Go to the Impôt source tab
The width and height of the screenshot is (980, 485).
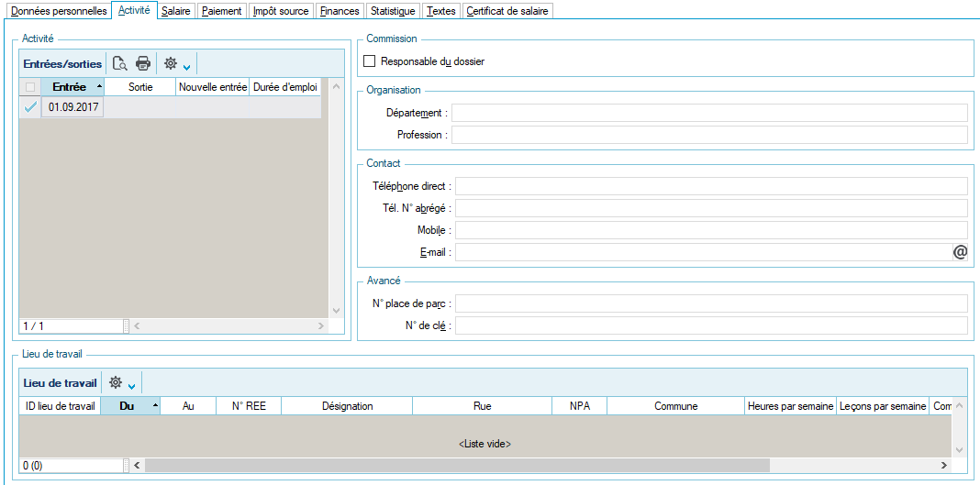point(281,11)
